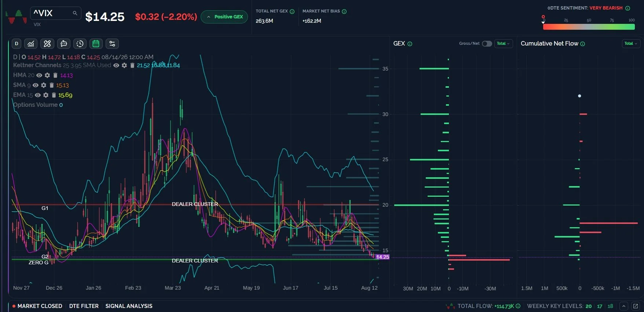644x312 pixels.
Task: Show Market Net Bias info tooltip
Action: coord(344,11)
